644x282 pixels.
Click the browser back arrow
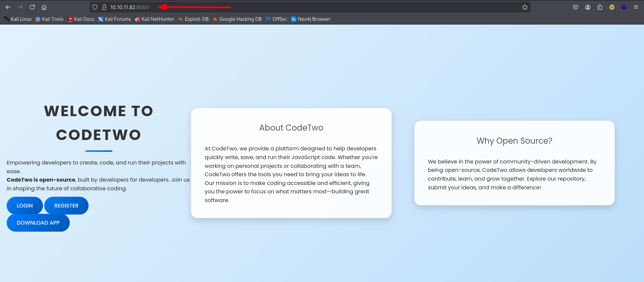[8, 7]
